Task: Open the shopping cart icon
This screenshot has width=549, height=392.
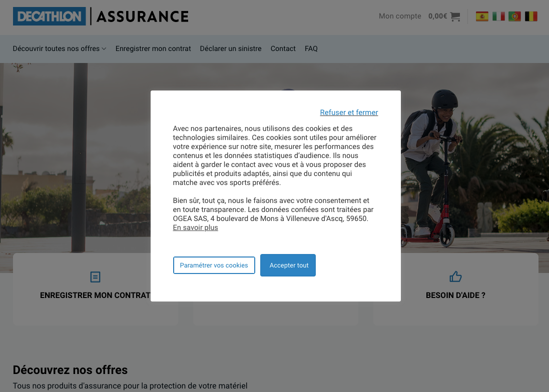Action: tap(455, 16)
